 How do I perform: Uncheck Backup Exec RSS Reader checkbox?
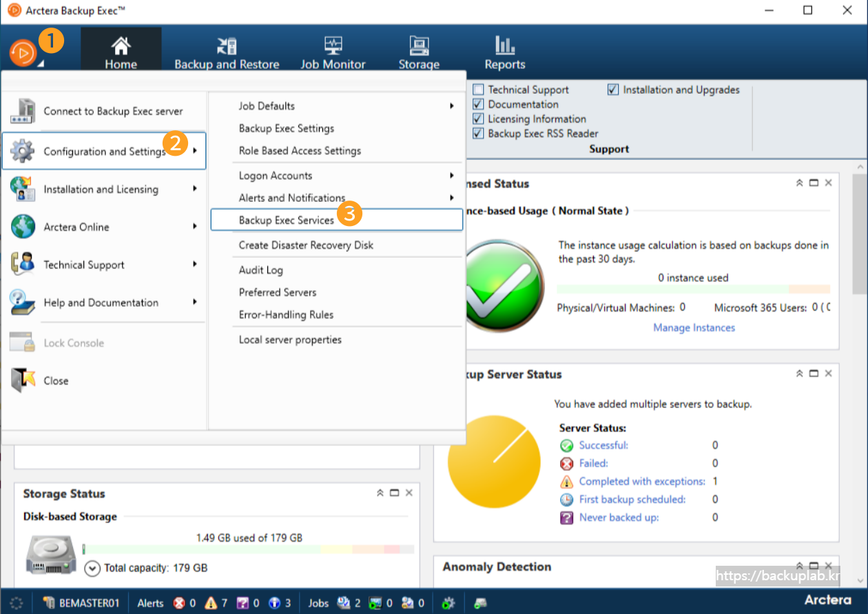(478, 133)
